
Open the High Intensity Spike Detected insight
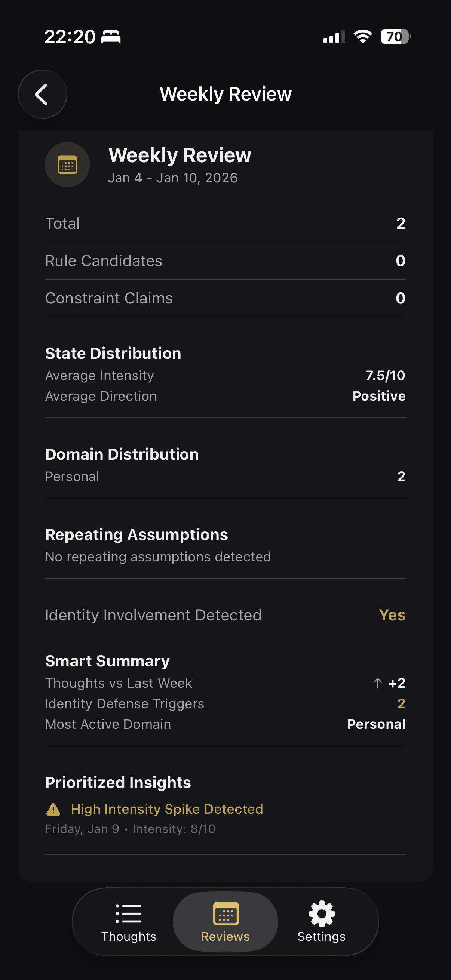coord(167,810)
